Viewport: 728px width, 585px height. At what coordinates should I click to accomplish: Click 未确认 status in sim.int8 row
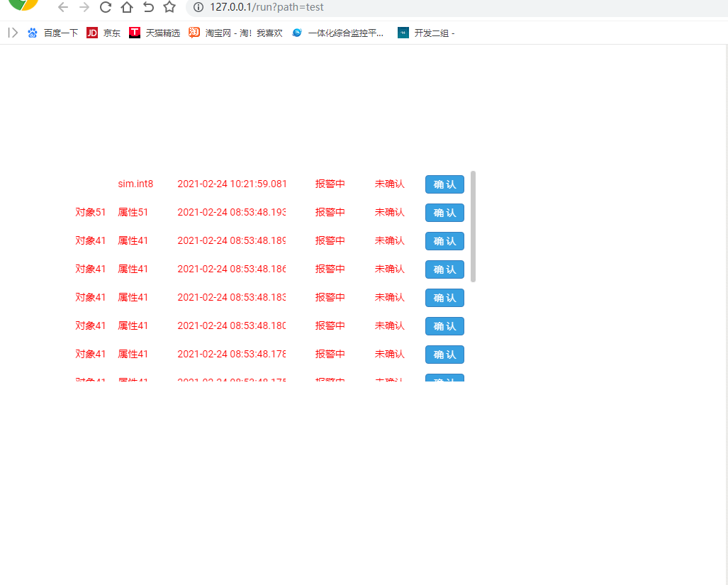390,184
